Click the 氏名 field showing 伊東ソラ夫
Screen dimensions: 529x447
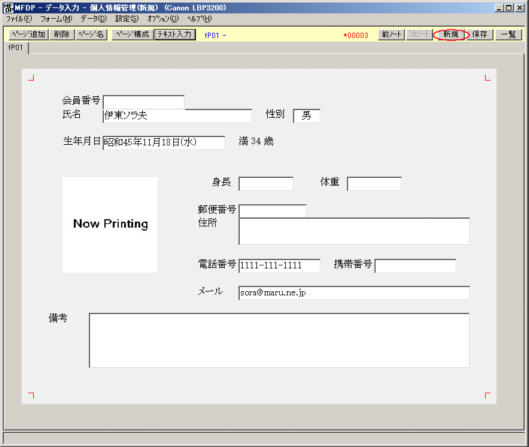pos(177,116)
